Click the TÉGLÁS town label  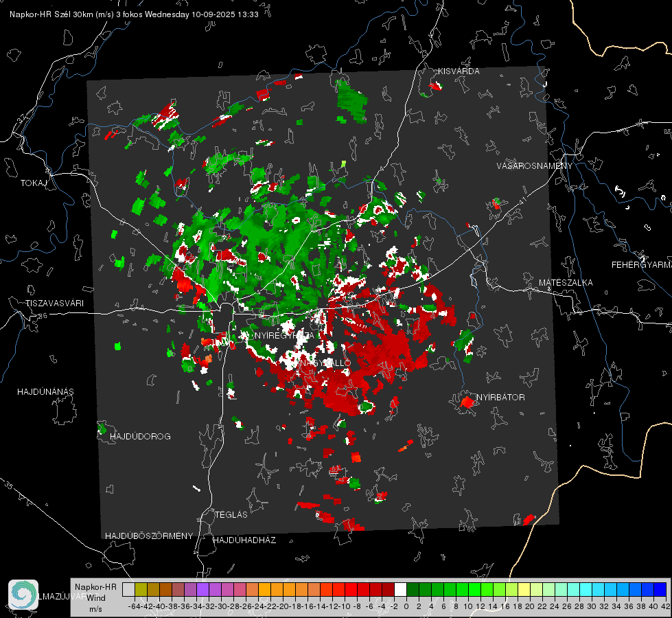tap(231, 515)
